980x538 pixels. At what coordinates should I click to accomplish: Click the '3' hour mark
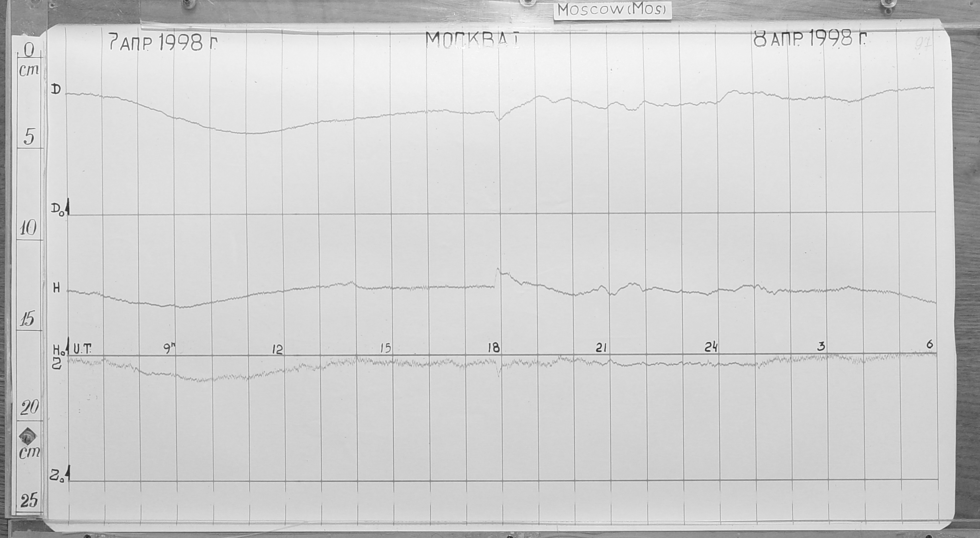(820, 347)
